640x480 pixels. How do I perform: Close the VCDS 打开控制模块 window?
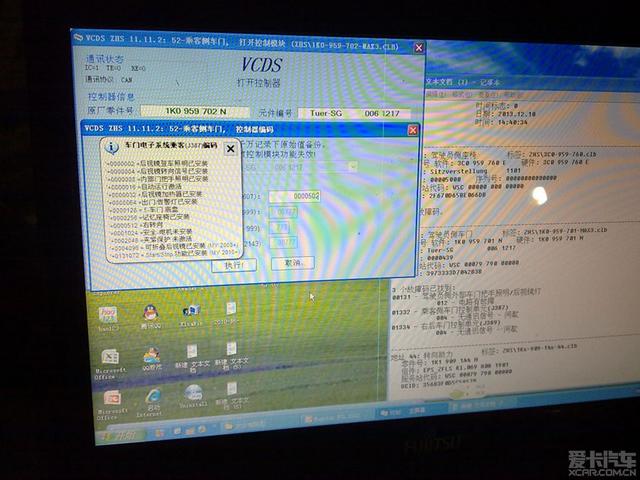(419, 48)
